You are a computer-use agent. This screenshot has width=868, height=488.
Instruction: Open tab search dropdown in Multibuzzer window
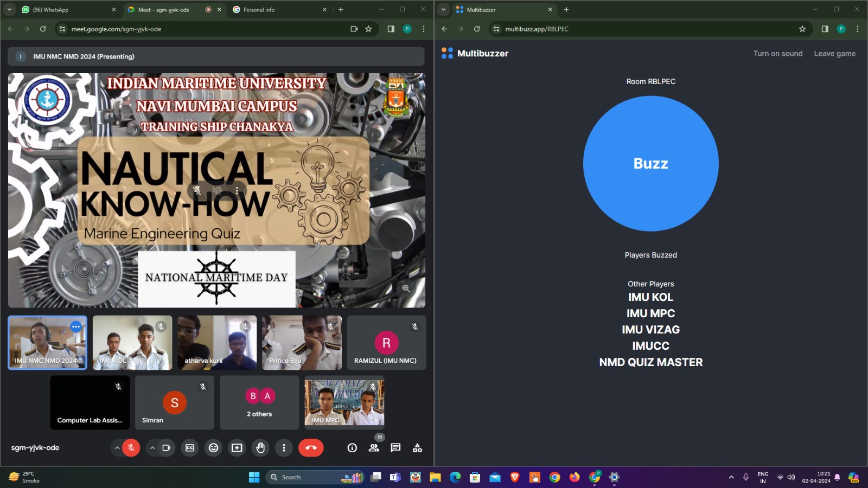(443, 10)
